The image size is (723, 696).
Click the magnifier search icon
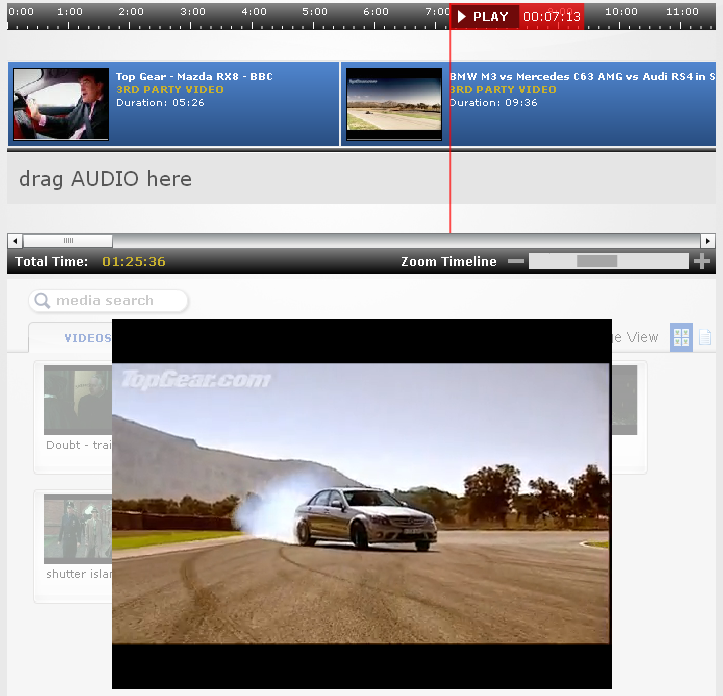tap(42, 301)
